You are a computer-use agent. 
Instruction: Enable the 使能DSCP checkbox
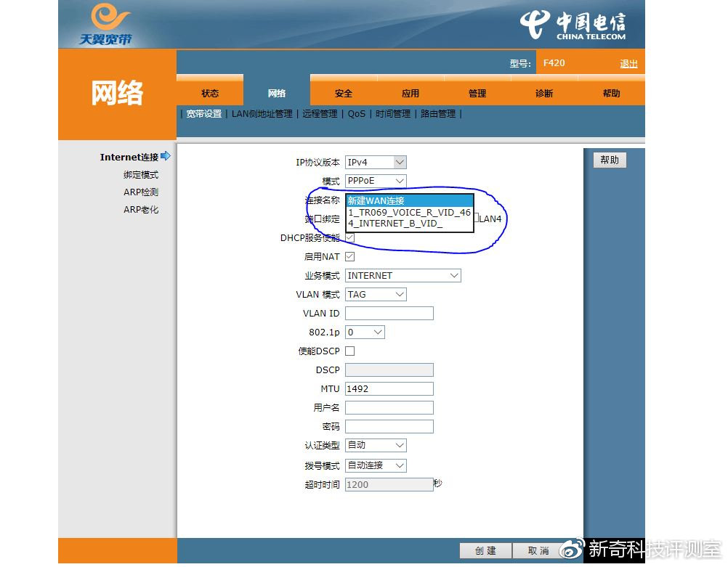click(x=349, y=351)
